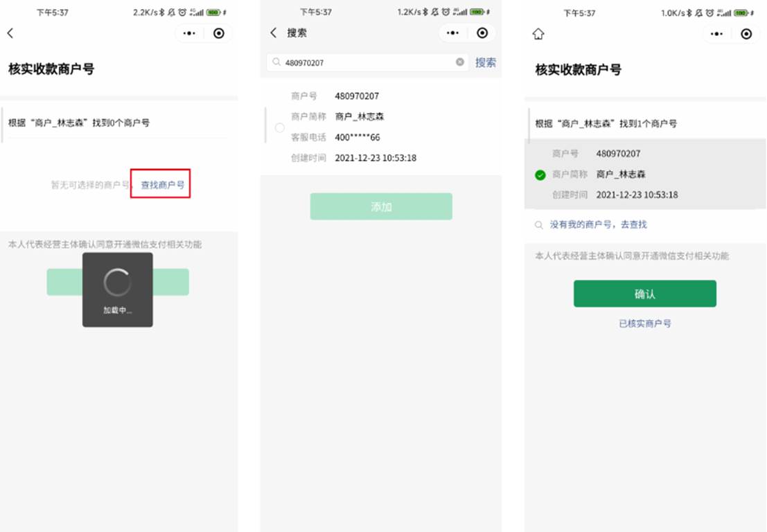767x532 pixels.
Task: Tap magnifier icon beside 没有我的商户号
Action: [538, 225]
